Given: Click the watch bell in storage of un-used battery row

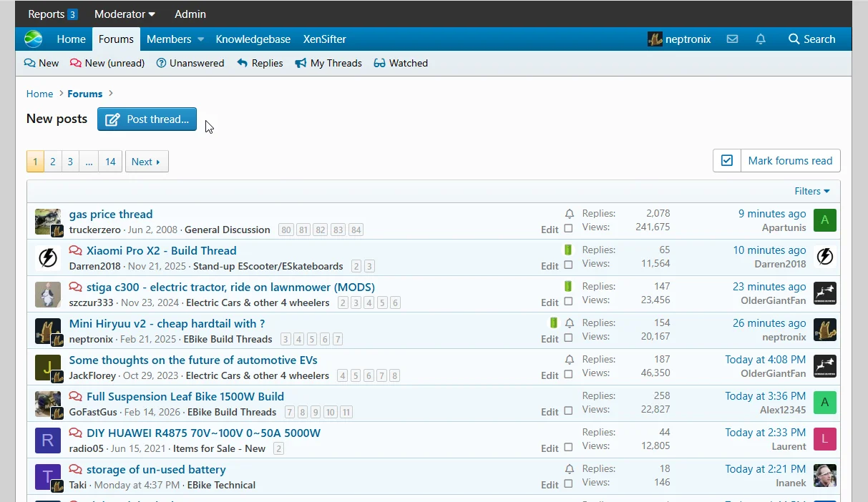Looking at the screenshot, I should coord(570,469).
